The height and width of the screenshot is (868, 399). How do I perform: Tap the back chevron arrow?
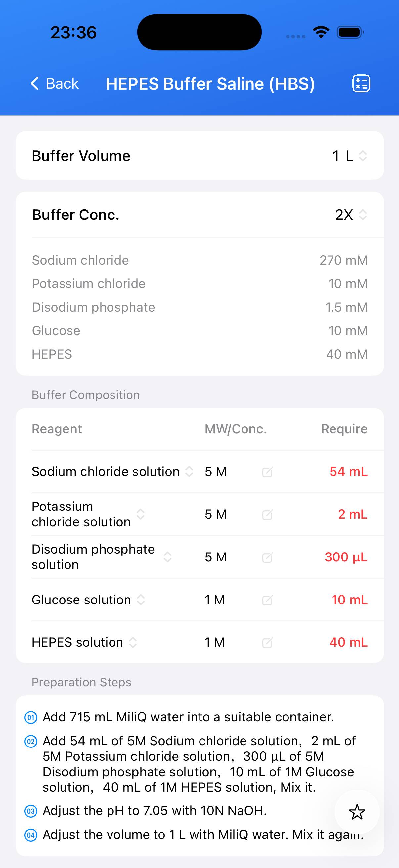coord(35,83)
